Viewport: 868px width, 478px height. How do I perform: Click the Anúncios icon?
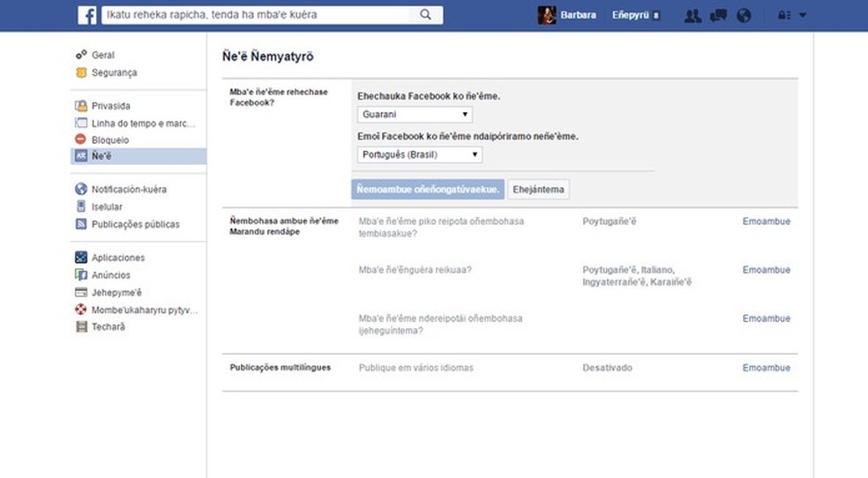click(81, 274)
